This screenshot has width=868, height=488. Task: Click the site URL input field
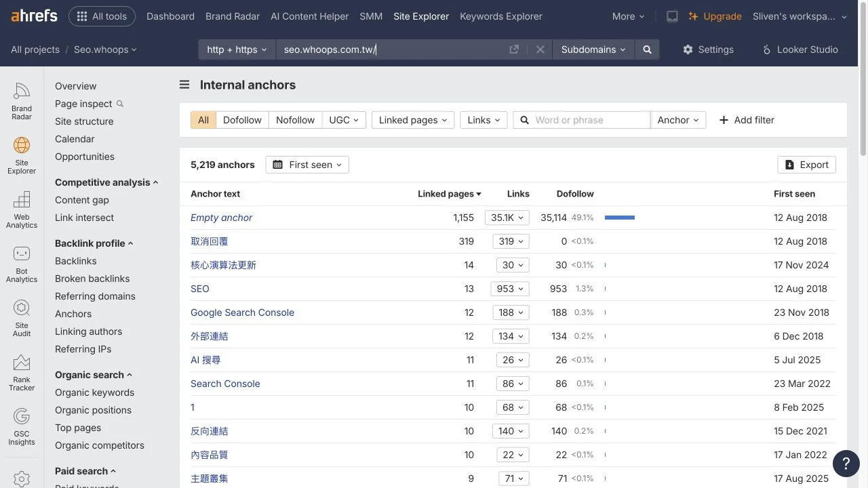pyautogui.click(x=393, y=49)
